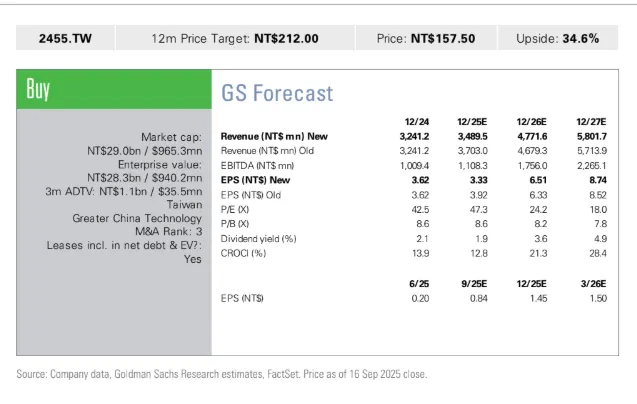Click the Market cap label

pos(172,137)
